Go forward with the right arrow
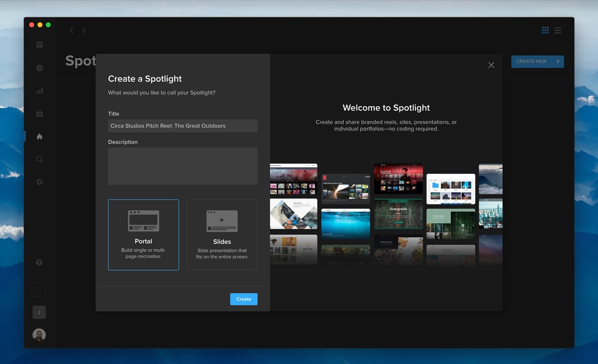 click(x=84, y=30)
